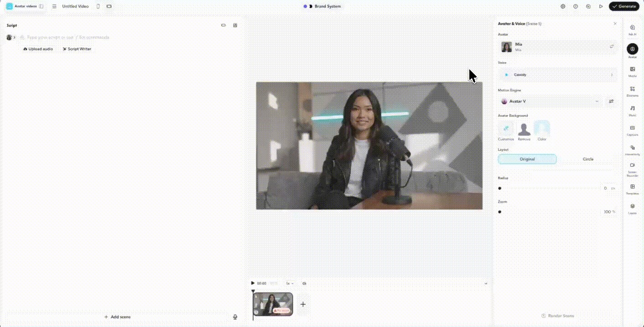Click the Generate button
The image size is (644, 327).
click(x=623, y=6)
